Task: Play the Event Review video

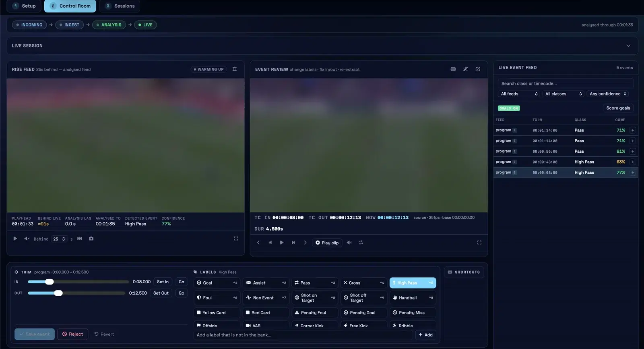Action: pyautogui.click(x=282, y=243)
